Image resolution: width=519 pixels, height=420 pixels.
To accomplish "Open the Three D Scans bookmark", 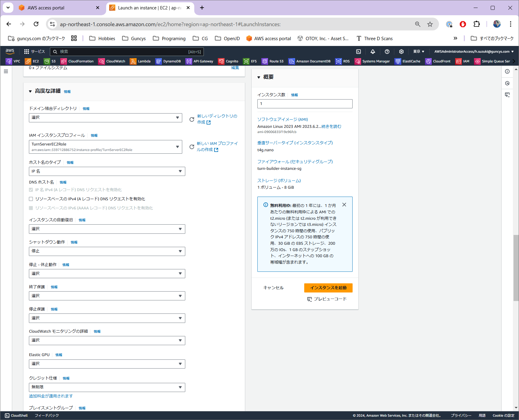I will 374,38.
